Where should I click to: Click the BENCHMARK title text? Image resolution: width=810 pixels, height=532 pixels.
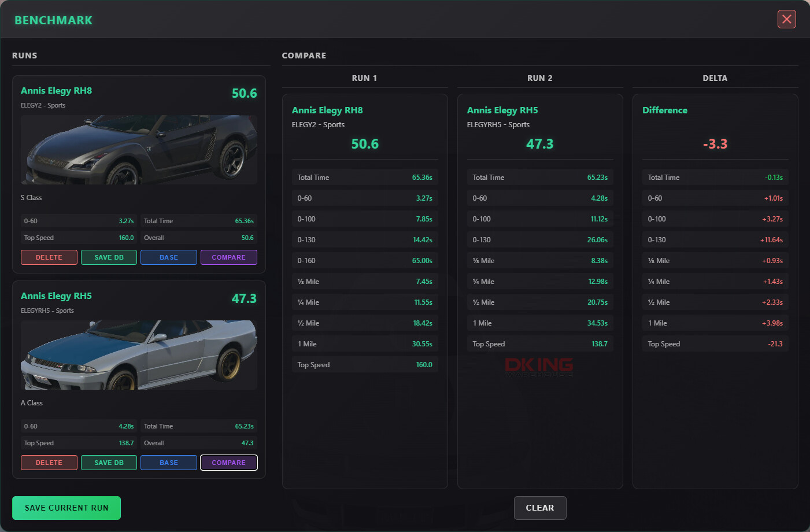(x=53, y=20)
